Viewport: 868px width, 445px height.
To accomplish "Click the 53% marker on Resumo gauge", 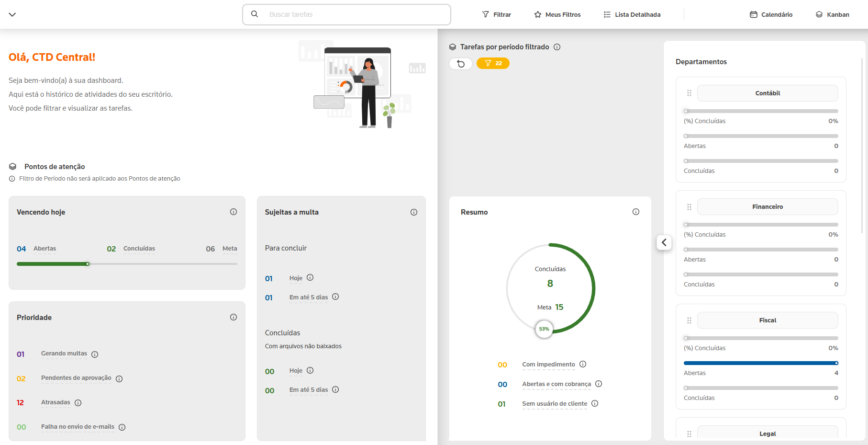I will pyautogui.click(x=544, y=329).
